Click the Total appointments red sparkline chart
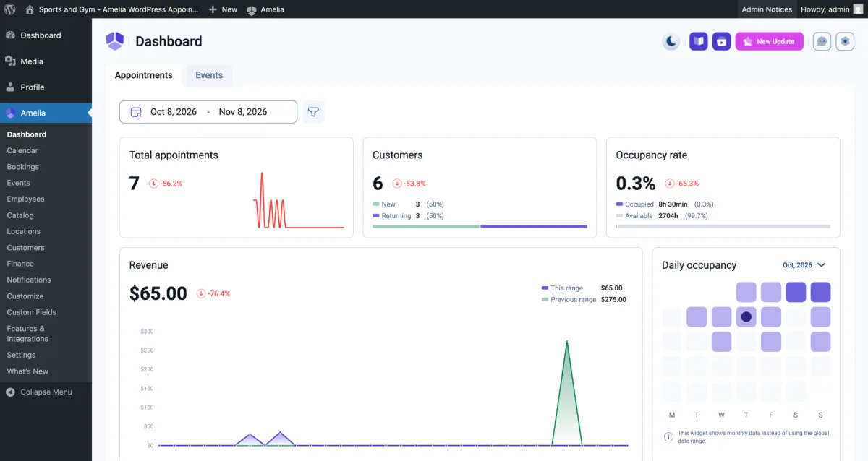The image size is (868, 461). point(298,201)
